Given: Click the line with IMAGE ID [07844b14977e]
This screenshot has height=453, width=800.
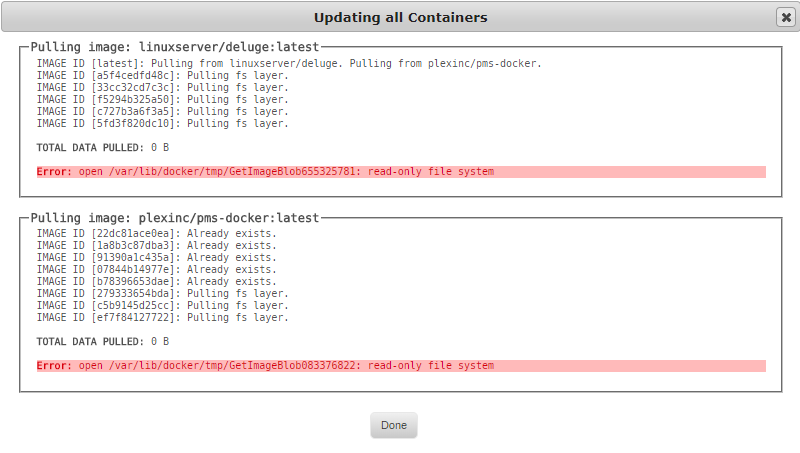Looking at the screenshot, I should 156,269.
